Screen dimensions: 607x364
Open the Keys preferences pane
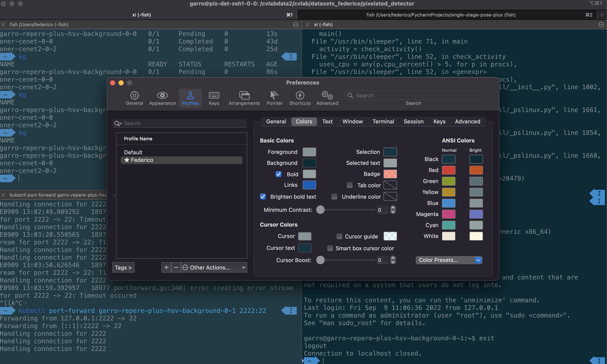214,98
